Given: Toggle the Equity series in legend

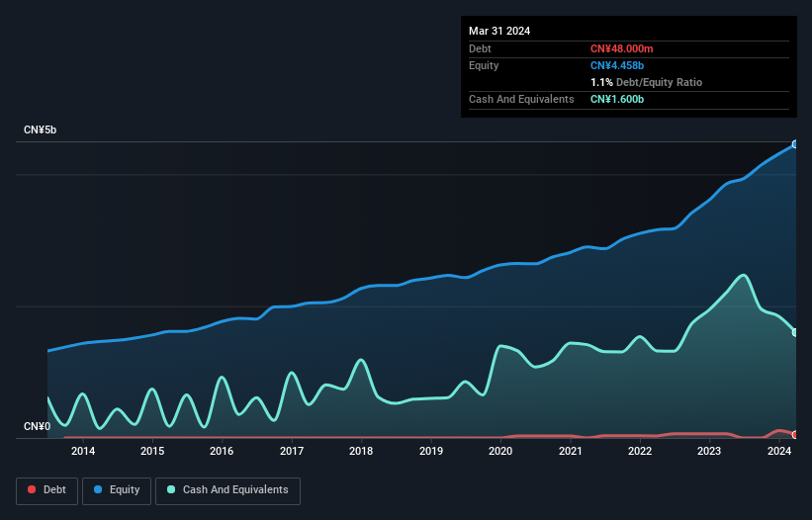Looking at the screenshot, I should 117,490.
